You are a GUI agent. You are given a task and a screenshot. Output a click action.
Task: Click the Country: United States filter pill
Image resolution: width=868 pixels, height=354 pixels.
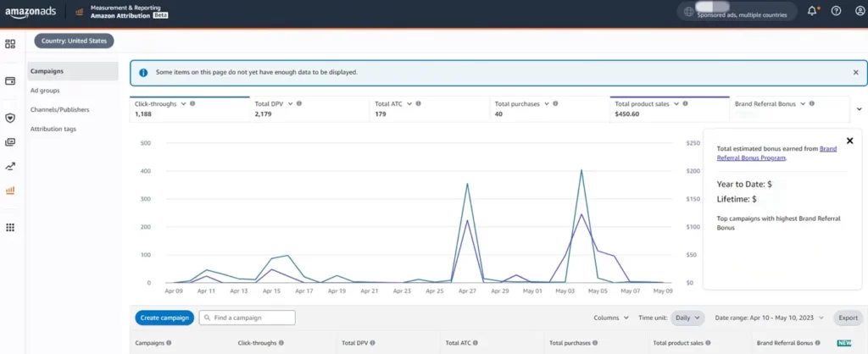[x=75, y=41]
